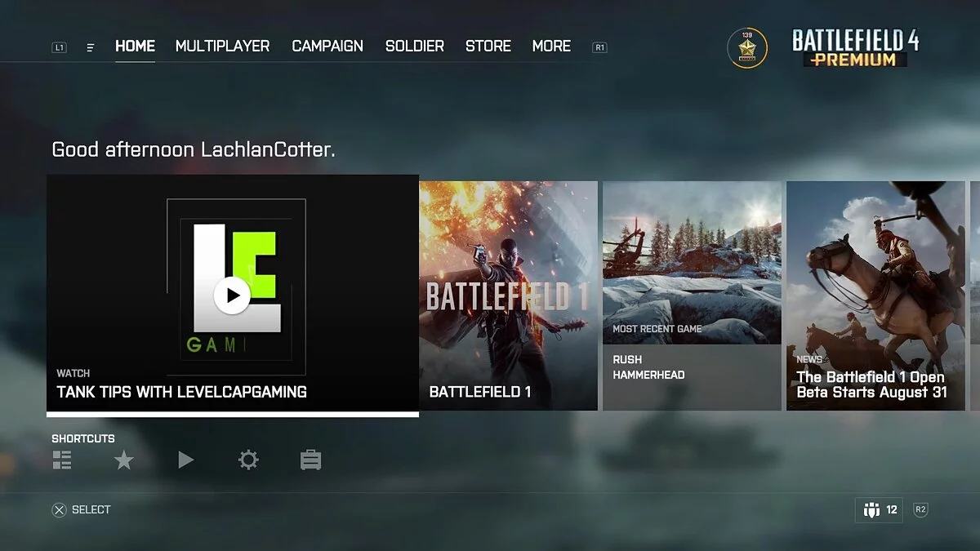This screenshot has width=980, height=551.
Task: Click the Battlefield 4 Premium logo
Action: [855, 48]
